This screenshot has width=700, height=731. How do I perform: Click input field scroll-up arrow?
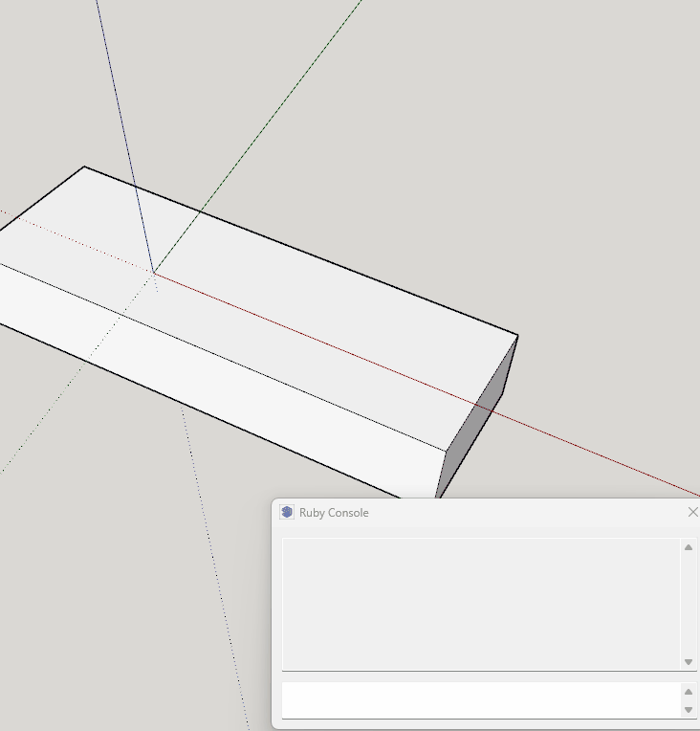point(689,692)
